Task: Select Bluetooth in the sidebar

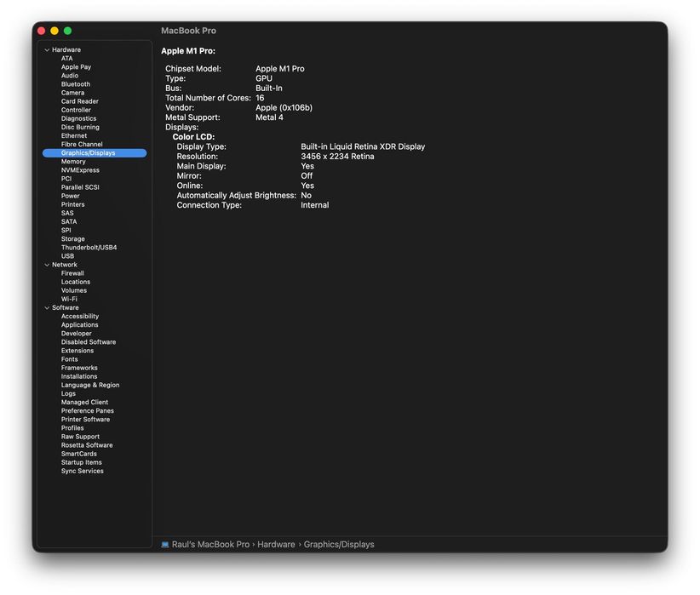Action: click(x=76, y=84)
